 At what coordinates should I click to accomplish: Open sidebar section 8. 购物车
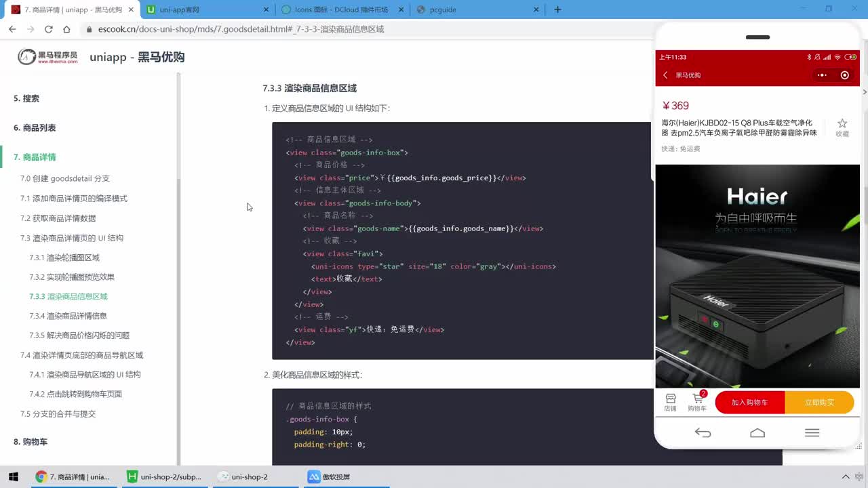click(31, 441)
